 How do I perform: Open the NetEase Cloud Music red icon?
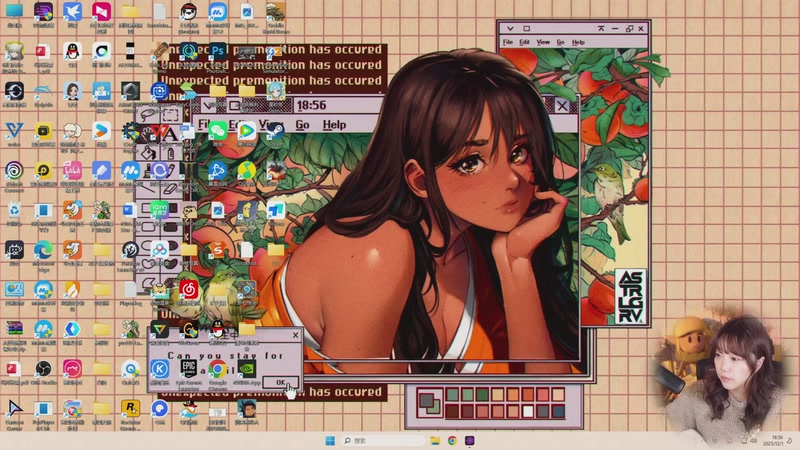coord(189,290)
